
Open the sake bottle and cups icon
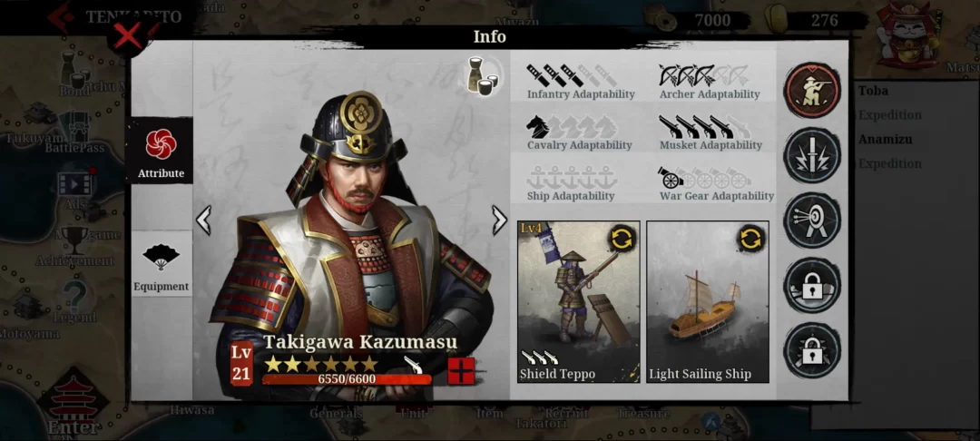coord(483,77)
